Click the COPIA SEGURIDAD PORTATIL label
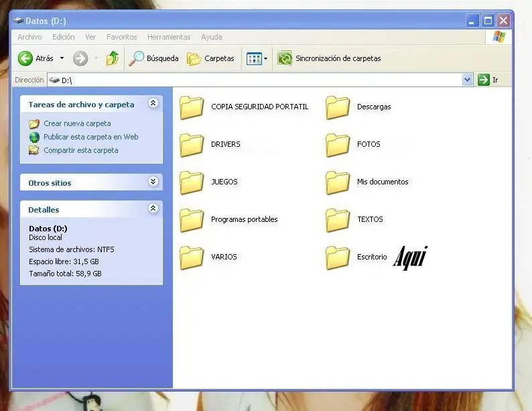 coord(259,107)
